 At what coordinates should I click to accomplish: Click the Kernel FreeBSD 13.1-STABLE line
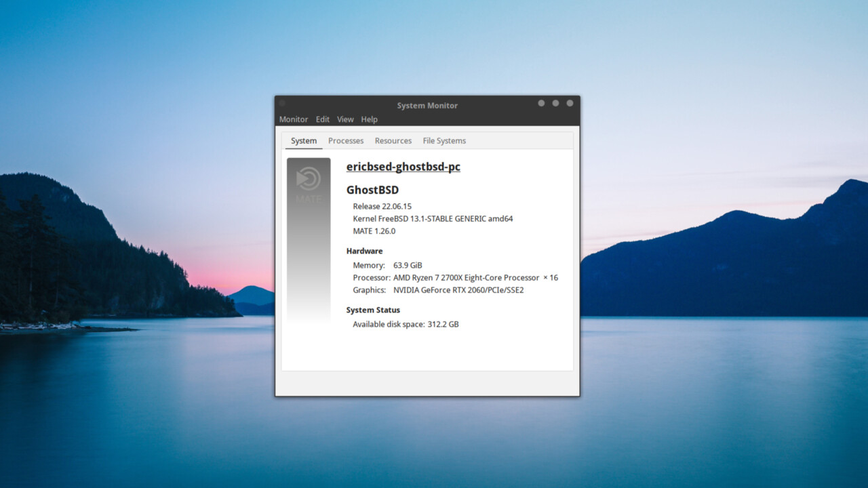[433, 218]
